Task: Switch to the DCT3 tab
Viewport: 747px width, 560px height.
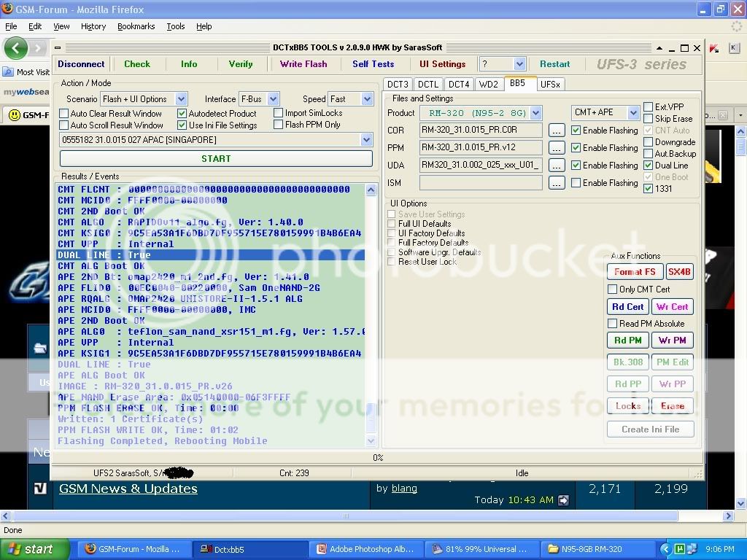Action: (398, 85)
